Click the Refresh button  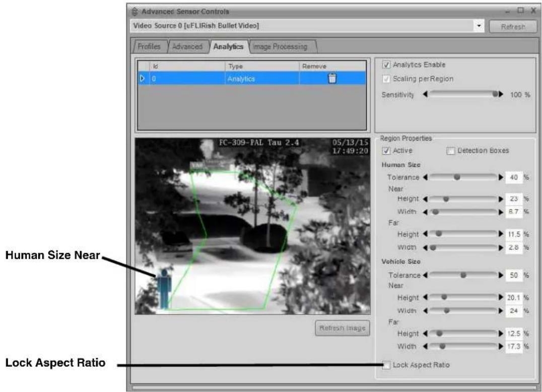[x=513, y=27]
